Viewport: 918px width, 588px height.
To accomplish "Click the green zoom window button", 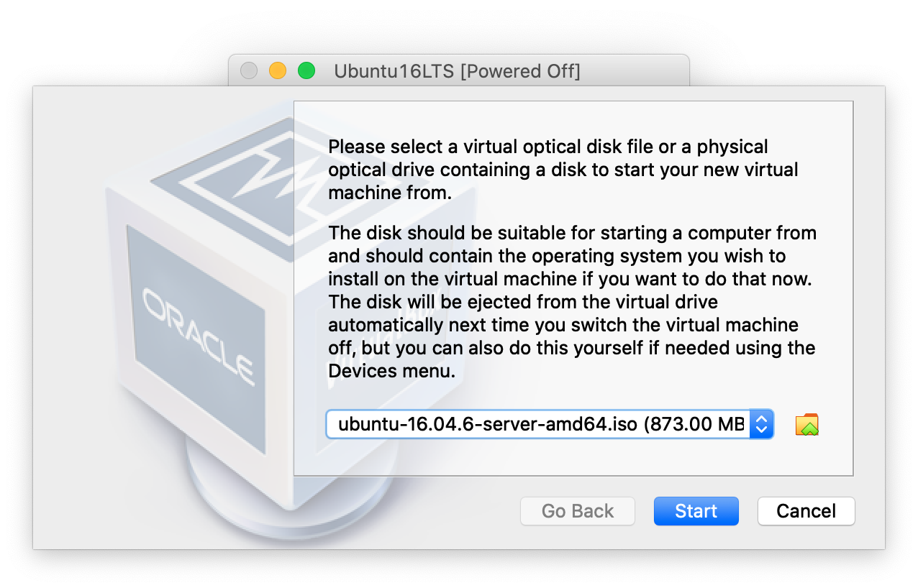I will point(306,71).
